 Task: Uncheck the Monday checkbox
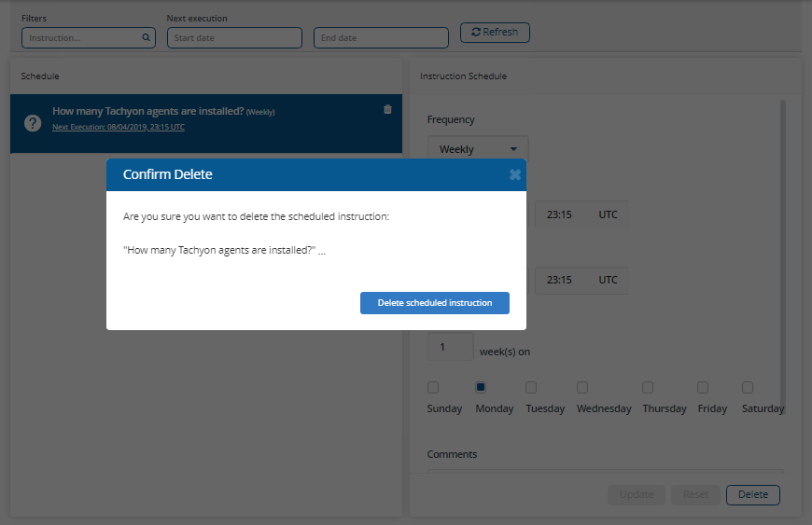click(481, 387)
